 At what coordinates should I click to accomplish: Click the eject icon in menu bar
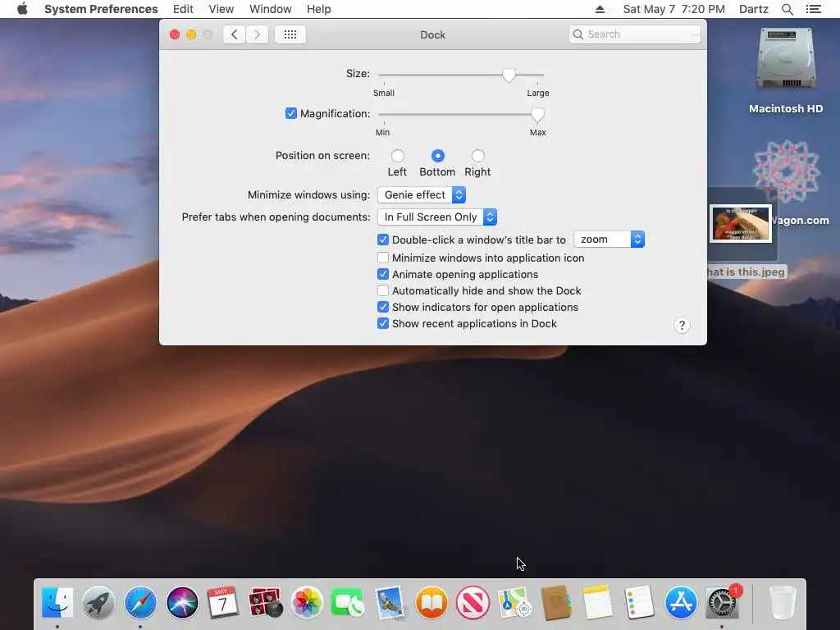(600, 9)
